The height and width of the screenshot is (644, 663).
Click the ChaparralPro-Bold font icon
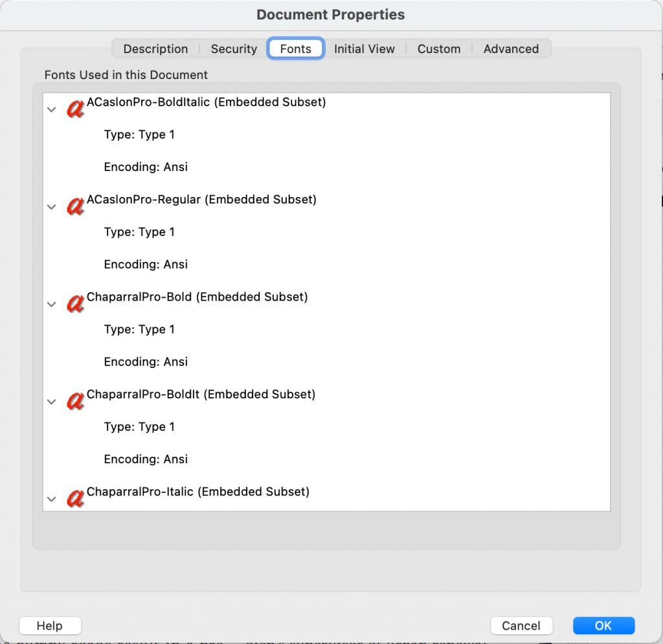[x=74, y=303]
